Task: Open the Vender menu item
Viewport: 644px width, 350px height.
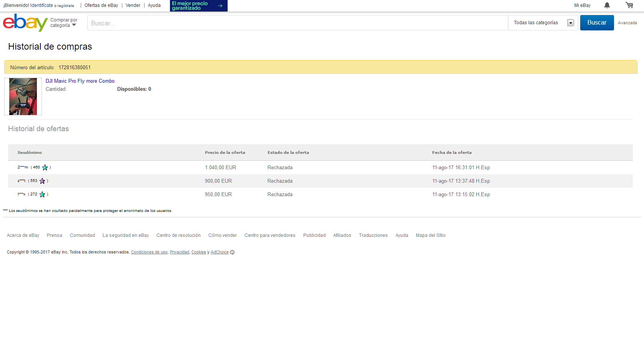Action: pyautogui.click(x=133, y=5)
